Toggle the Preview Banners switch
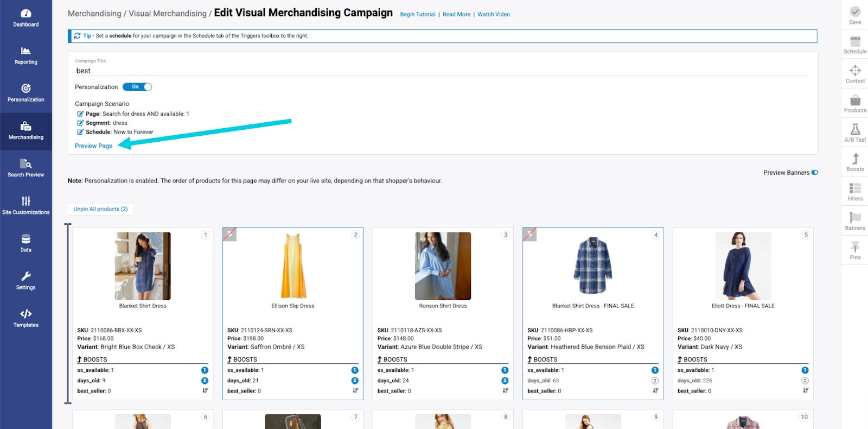The height and width of the screenshot is (429, 868). click(815, 173)
